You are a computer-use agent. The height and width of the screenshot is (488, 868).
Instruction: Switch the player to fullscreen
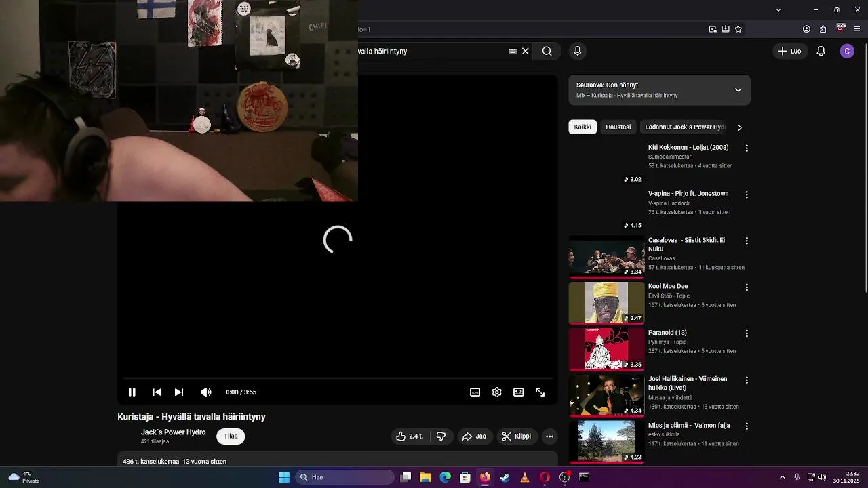coord(540,392)
